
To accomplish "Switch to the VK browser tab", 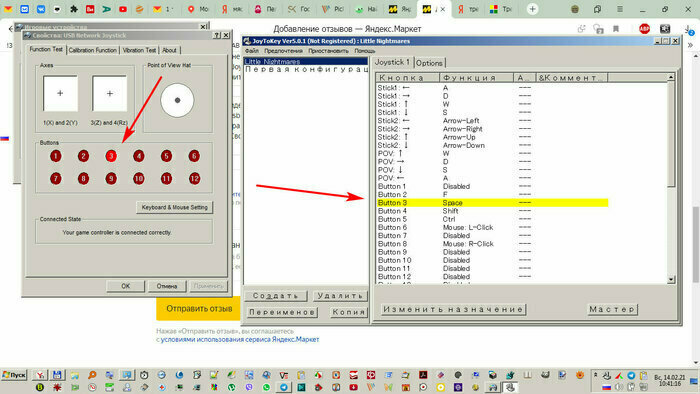I will [41, 9].
